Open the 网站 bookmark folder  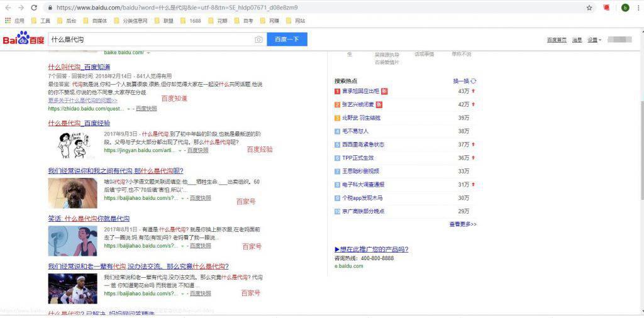pyautogui.click(x=296, y=21)
